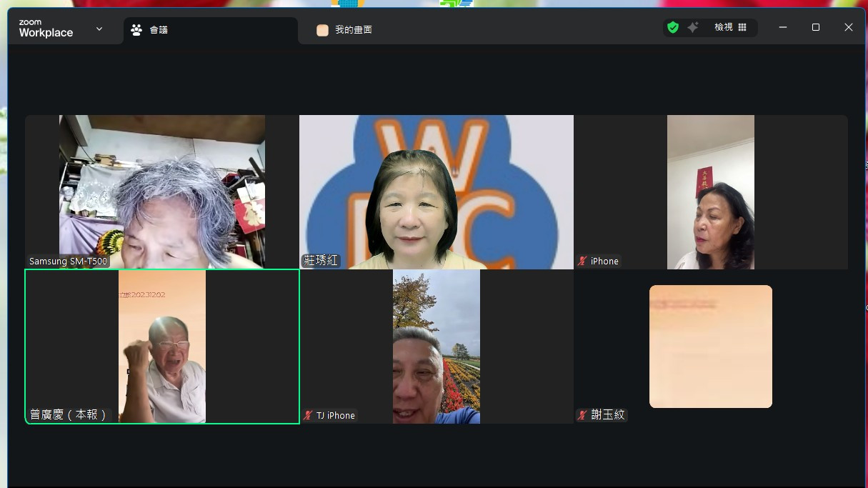
Task: Open the 檢視 view layout menu
Action: [x=731, y=27]
